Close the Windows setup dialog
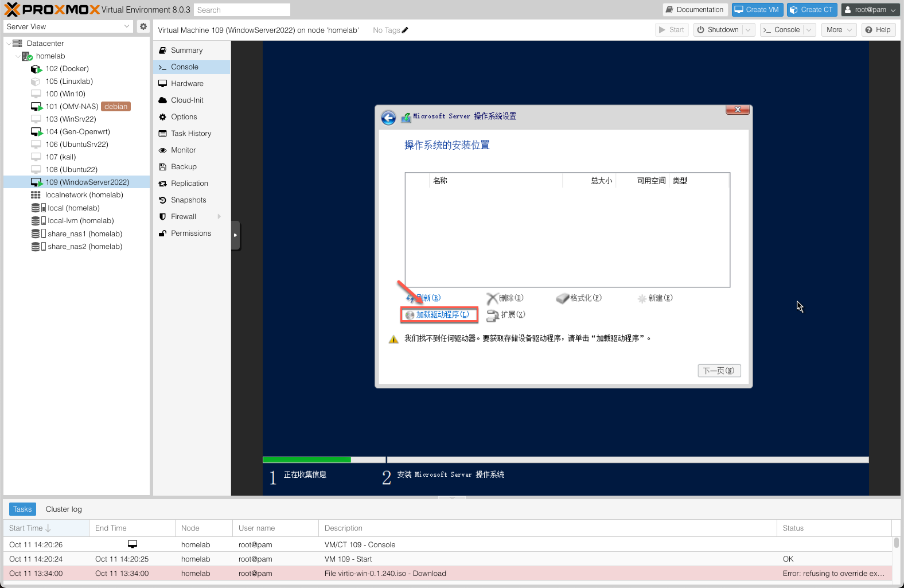Image resolution: width=904 pixels, height=588 pixels. (738, 110)
